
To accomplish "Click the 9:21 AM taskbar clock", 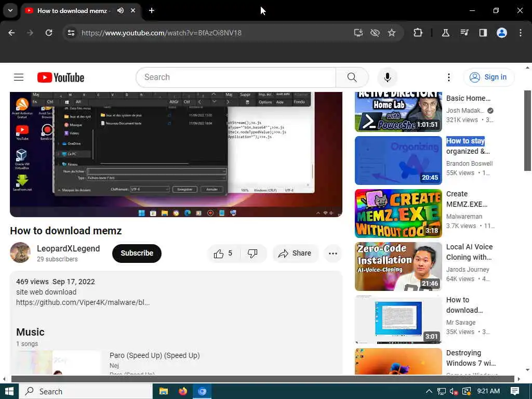I will (488, 391).
